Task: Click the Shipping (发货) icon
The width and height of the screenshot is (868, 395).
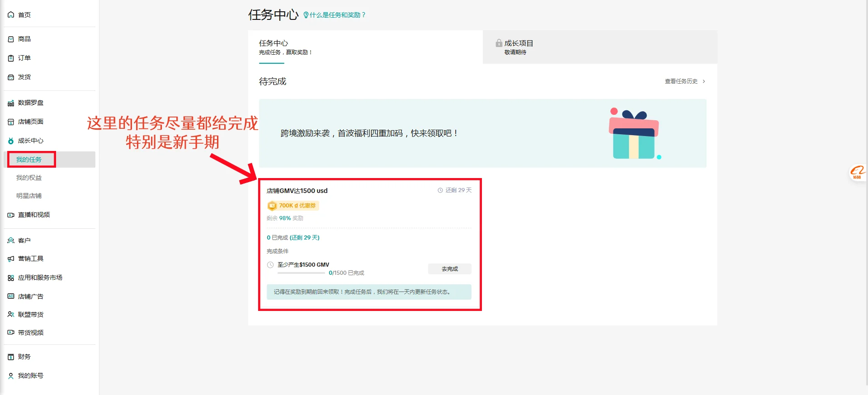Action: click(x=11, y=77)
